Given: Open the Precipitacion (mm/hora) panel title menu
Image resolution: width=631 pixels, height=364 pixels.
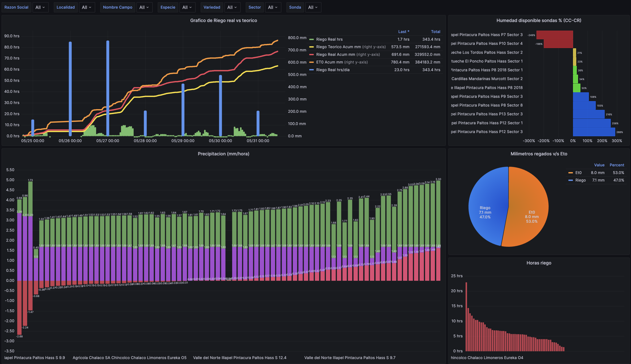Looking at the screenshot, I should click(x=223, y=154).
